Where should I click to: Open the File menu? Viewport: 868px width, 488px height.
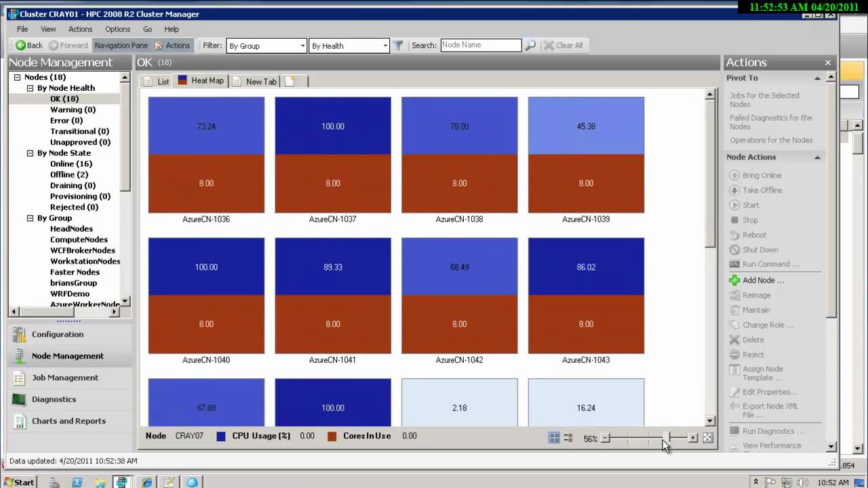click(x=22, y=29)
